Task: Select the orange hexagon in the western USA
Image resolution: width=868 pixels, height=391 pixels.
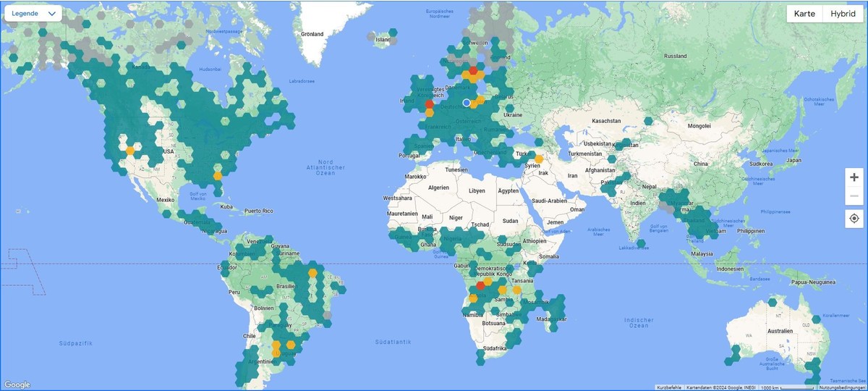Action: pos(130,151)
